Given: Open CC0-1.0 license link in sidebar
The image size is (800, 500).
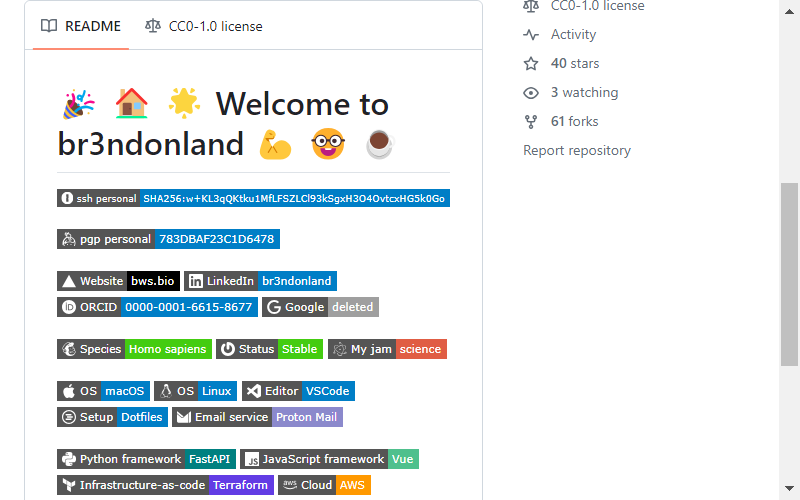Looking at the screenshot, I should 597,6.
